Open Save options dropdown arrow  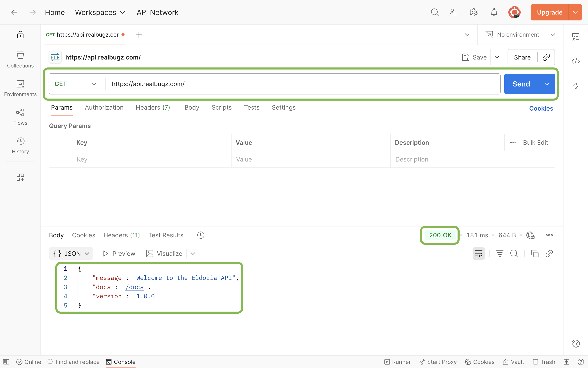click(497, 57)
